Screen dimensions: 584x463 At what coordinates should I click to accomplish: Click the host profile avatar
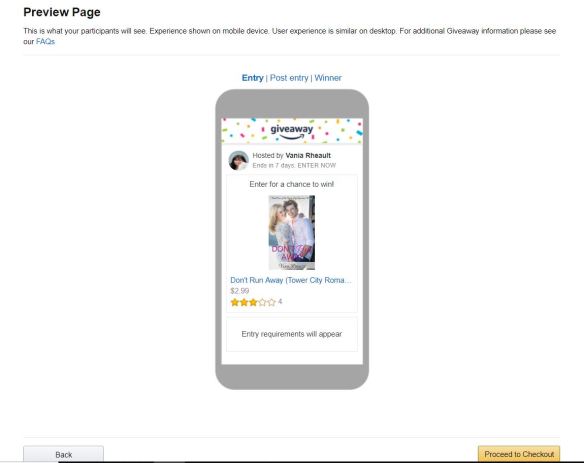tap(238, 160)
